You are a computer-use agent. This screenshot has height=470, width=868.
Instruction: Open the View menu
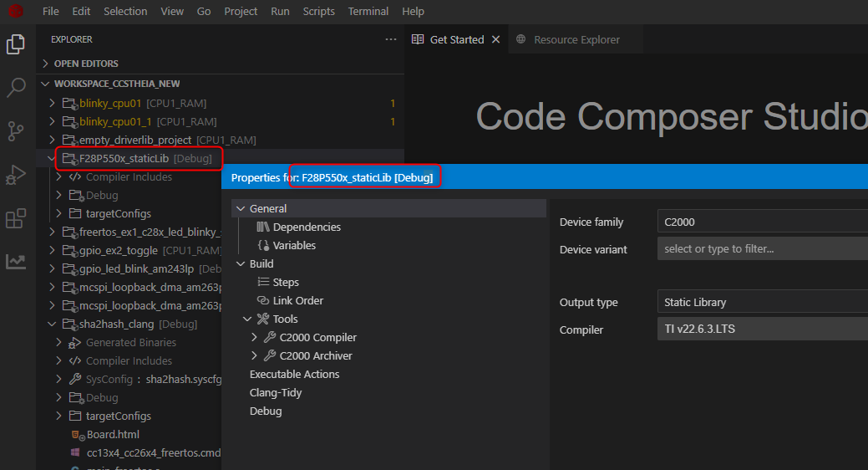[172, 11]
